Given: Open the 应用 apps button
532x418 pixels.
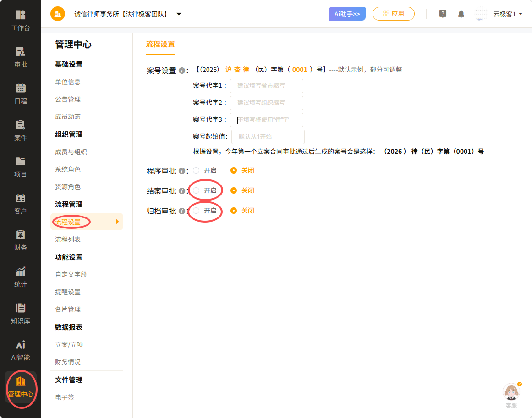Looking at the screenshot, I should pos(393,14).
